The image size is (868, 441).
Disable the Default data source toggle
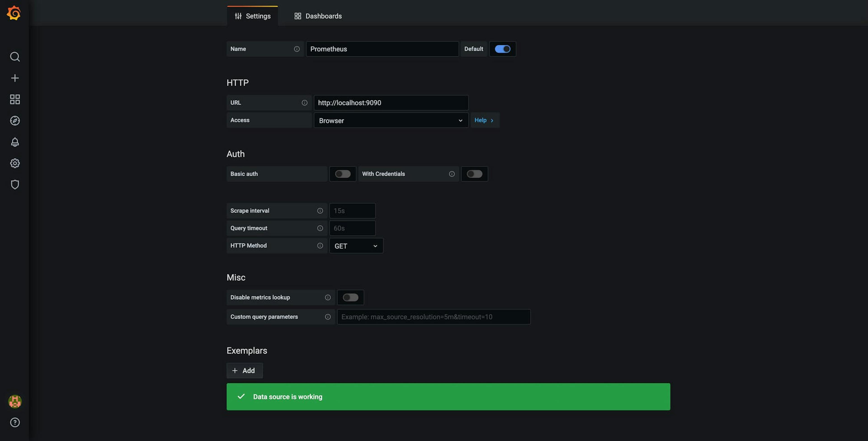[502, 49]
